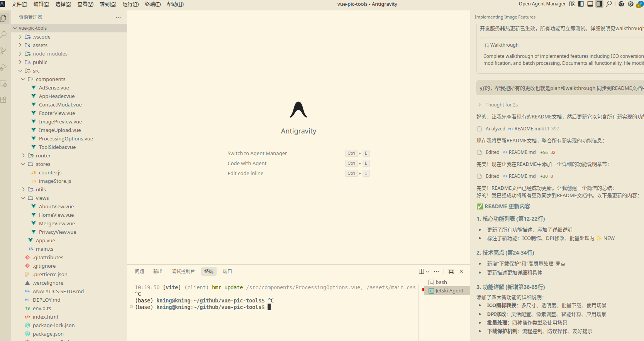This screenshot has height=341, width=644.
Task: Switch to the 输出 (Output) panel tab
Action: click(158, 271)
